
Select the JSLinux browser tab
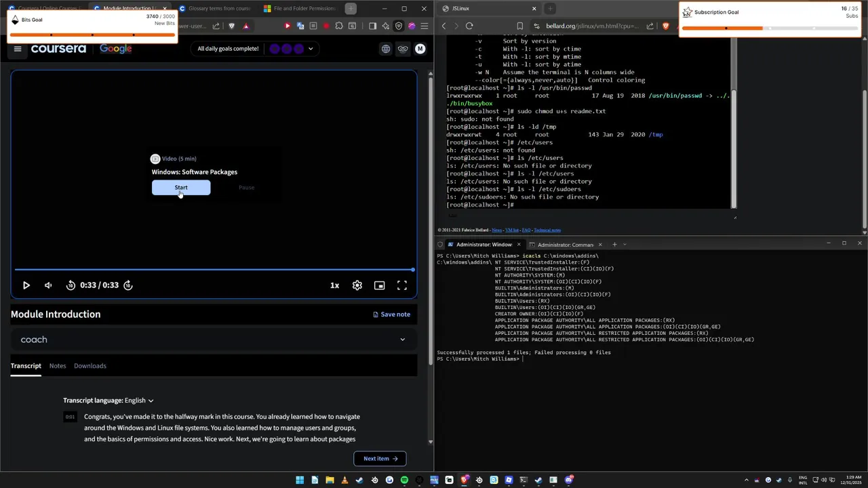(x=488, y=9)
